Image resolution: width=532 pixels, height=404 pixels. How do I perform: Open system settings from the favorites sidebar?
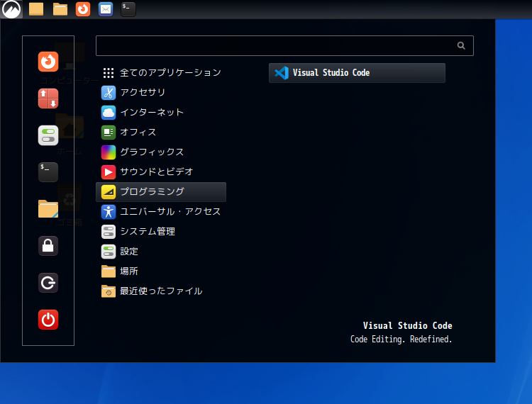point(48,135)
